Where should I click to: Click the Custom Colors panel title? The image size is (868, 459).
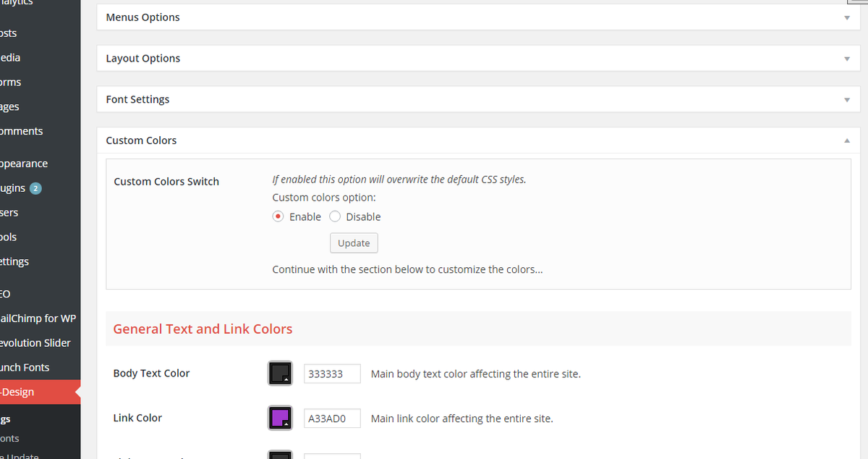[x=141, y=140]
